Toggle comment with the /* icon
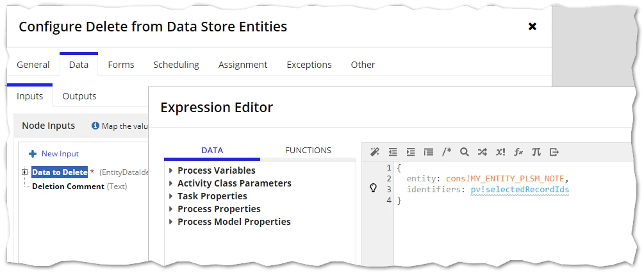This screenshot has width=644, height=273. pyautogui.click(x=447, y=152)
